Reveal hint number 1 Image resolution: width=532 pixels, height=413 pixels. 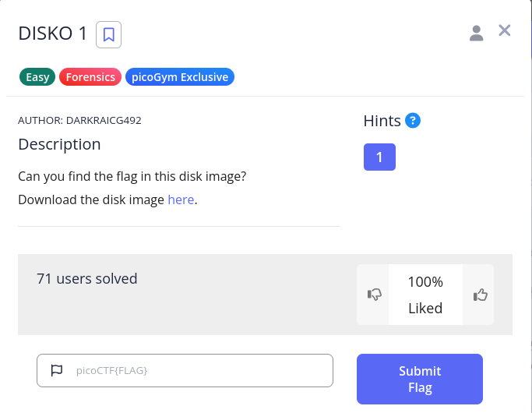coord(379,157)
